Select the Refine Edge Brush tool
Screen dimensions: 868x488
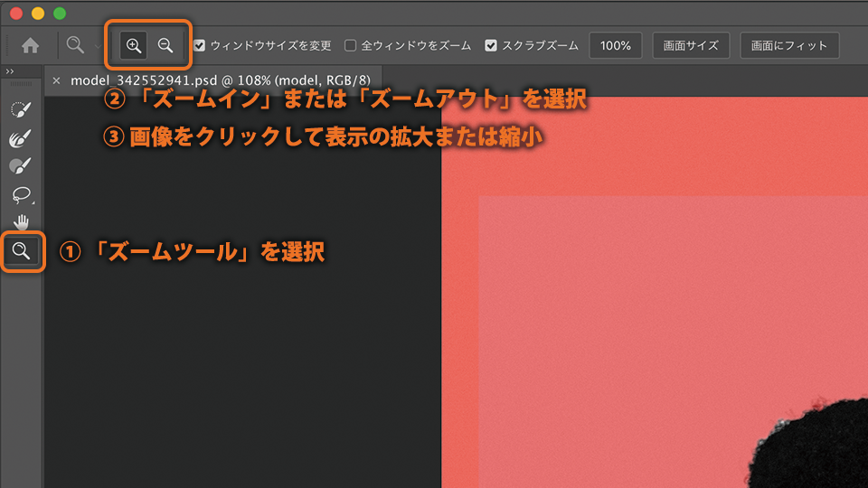[21, 137]
